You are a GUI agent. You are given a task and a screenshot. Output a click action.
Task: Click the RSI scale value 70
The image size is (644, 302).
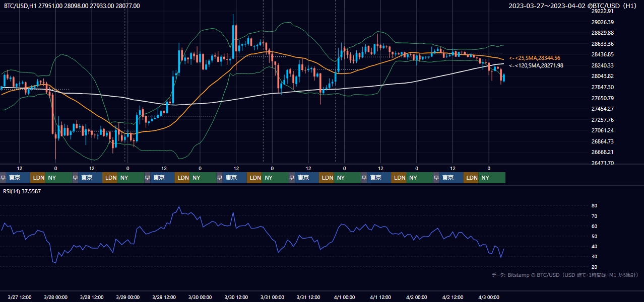594,216
